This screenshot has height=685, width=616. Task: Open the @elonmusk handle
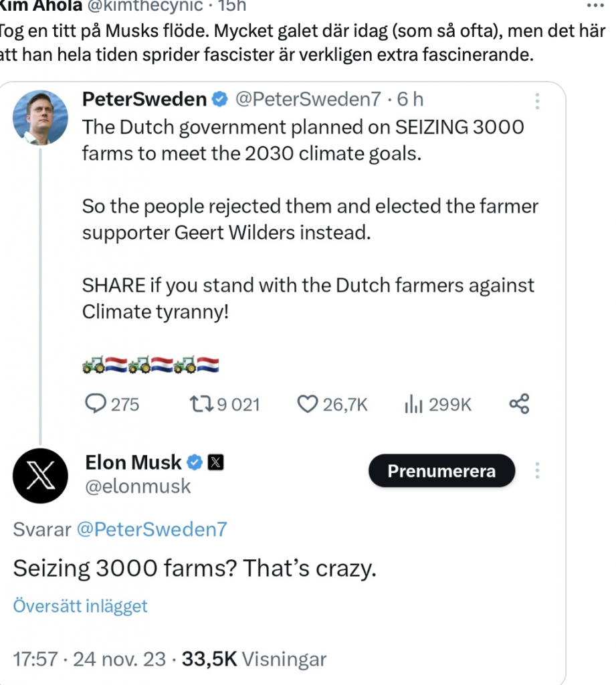click(x=138, y=486)
